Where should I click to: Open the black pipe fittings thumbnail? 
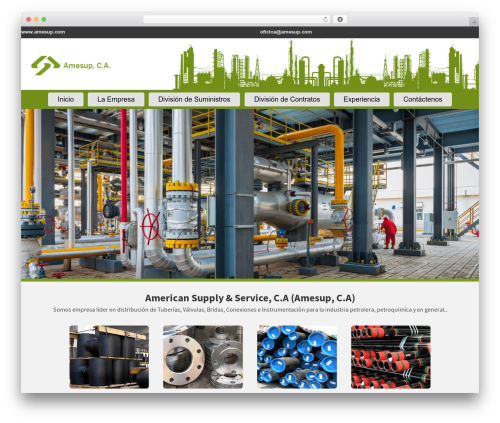click(x=109, y=357)
